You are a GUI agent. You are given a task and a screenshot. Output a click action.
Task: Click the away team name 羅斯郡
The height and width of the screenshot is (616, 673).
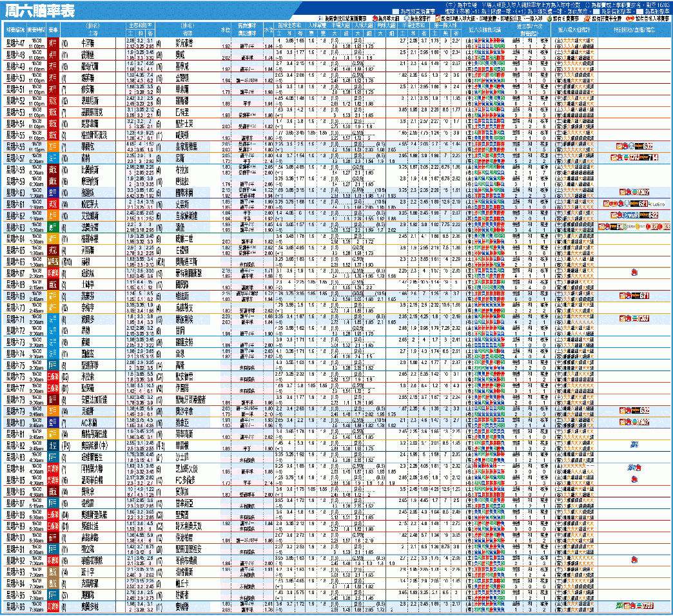pos(182,101)
